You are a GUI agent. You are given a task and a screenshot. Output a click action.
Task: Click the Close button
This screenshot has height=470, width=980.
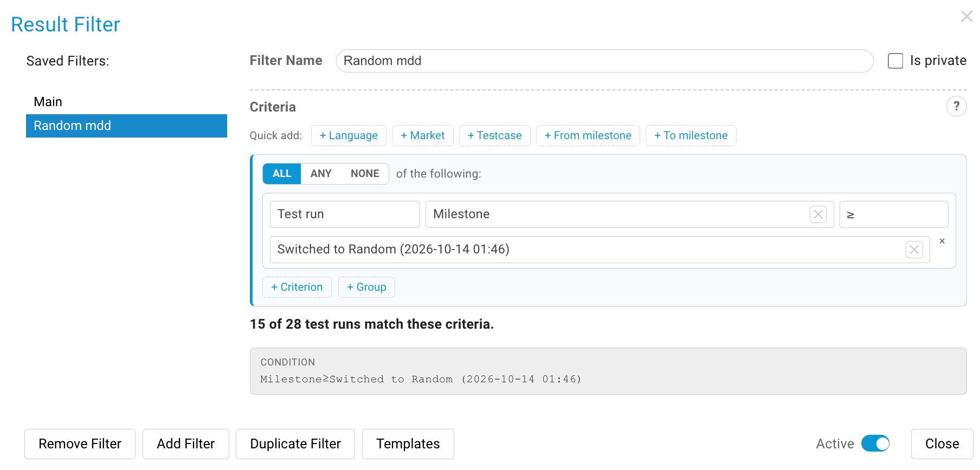click(942, 444)
